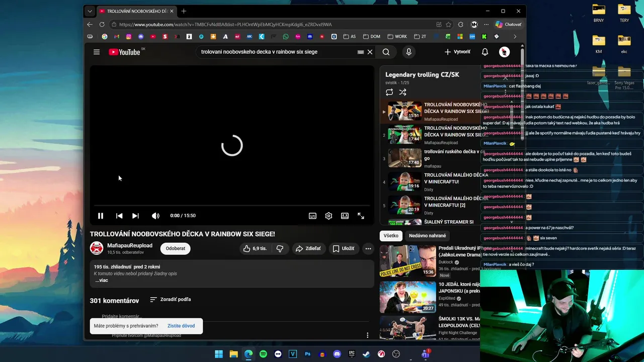This screenshot has height=362, width=644.
Task: Switch to theater mode view
Action: point(345,216)
